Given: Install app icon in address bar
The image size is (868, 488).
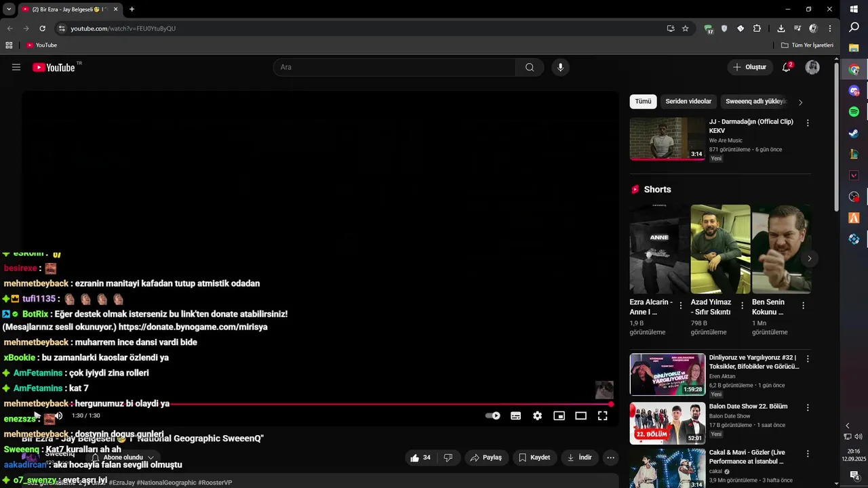Looking at the screenshot, I should pyautogui.click(x=671, y=28).
